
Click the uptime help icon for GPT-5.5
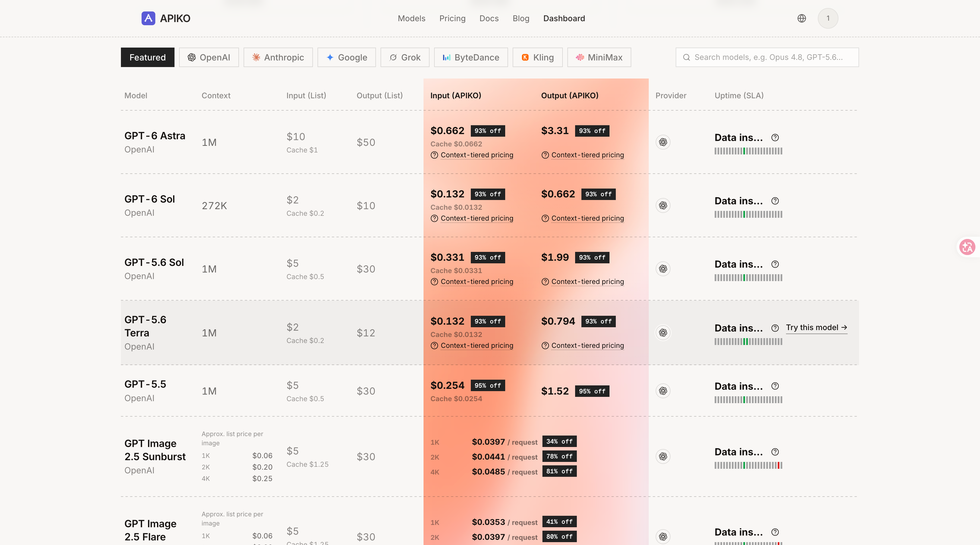[775, 387]
